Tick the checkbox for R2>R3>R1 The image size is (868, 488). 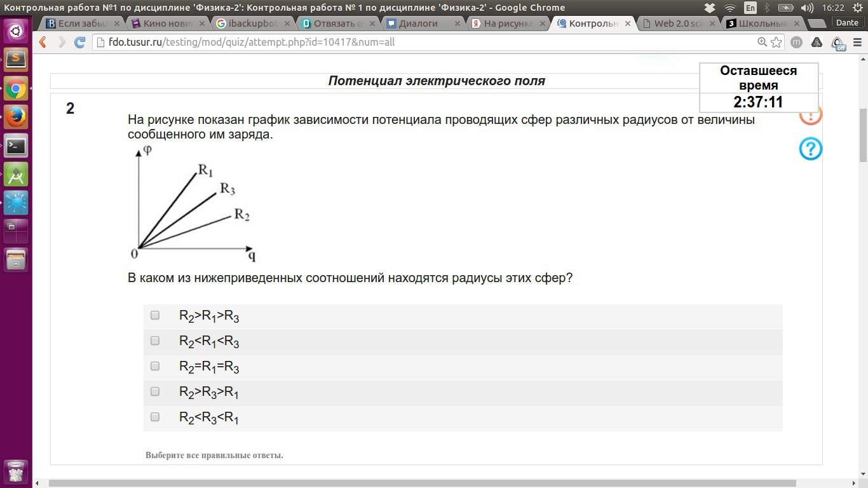pos(154,391)
